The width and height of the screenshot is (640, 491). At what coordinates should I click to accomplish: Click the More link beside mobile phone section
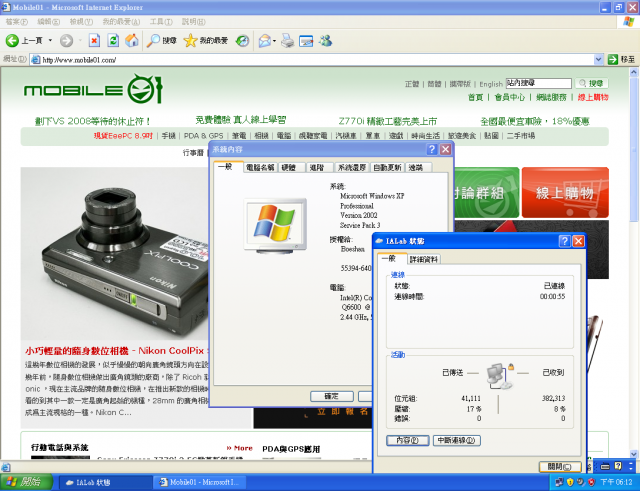[x=240, y=448]
